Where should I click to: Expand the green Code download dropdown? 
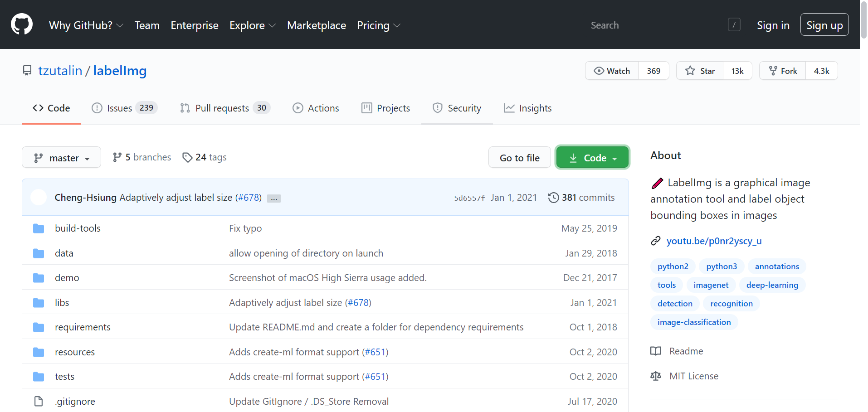click(592, 158)
